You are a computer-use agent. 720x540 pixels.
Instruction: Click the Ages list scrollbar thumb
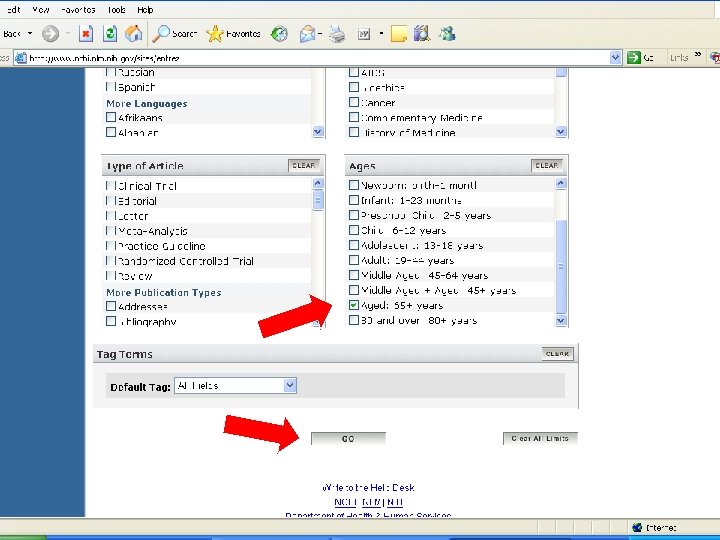pos(561,266)
